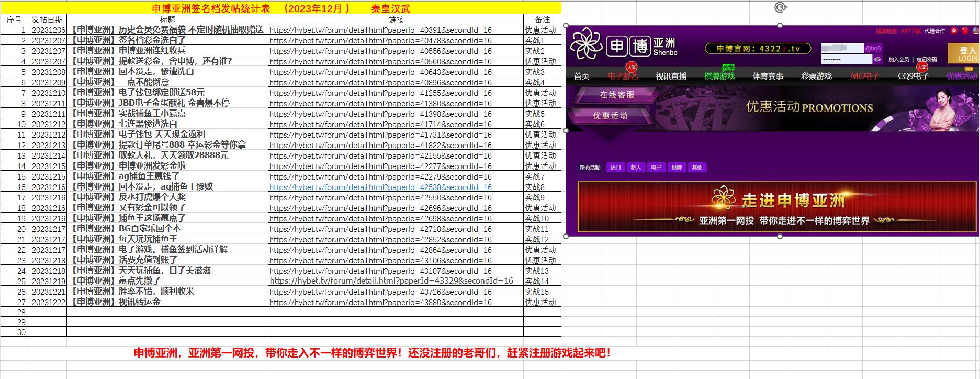Select the title cell 签名档彩金洗白了
Viewport: 980px width, 379px height.
click(167, 40)
